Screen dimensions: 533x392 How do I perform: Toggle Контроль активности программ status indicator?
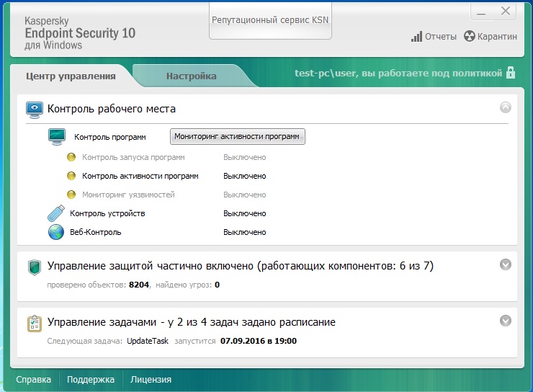point(71,176)
